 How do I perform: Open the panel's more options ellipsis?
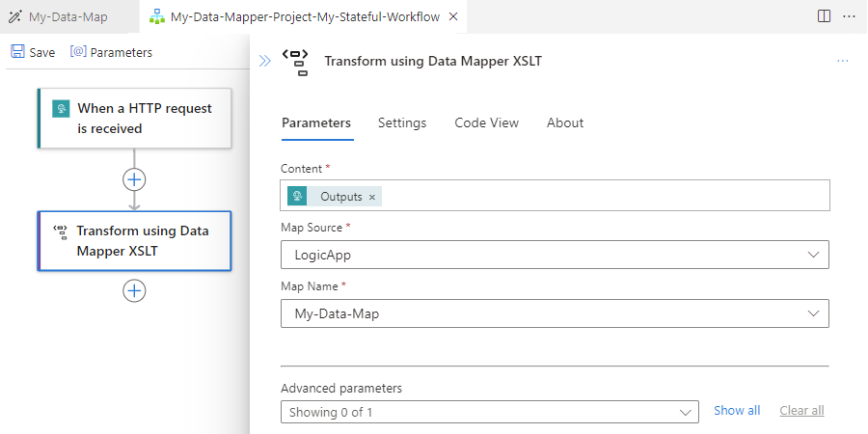pyautogui.click(x=842, y=61)
